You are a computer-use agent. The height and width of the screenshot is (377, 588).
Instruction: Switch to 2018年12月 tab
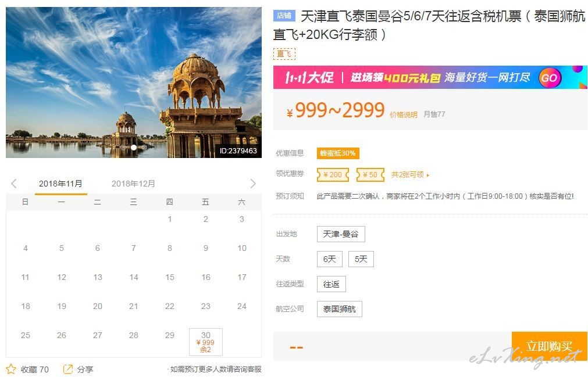click(x=133, y=184)
